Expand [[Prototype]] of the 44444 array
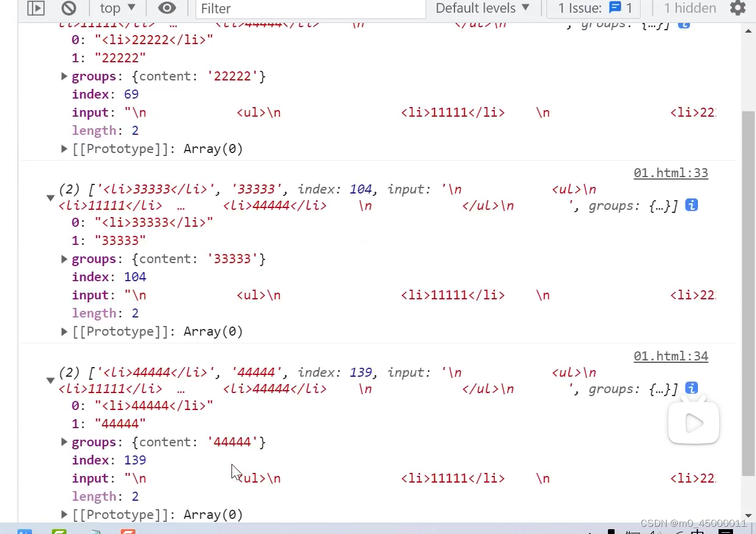Image resolution: width=756 pixels, height=534 pixels. (64, 515)
